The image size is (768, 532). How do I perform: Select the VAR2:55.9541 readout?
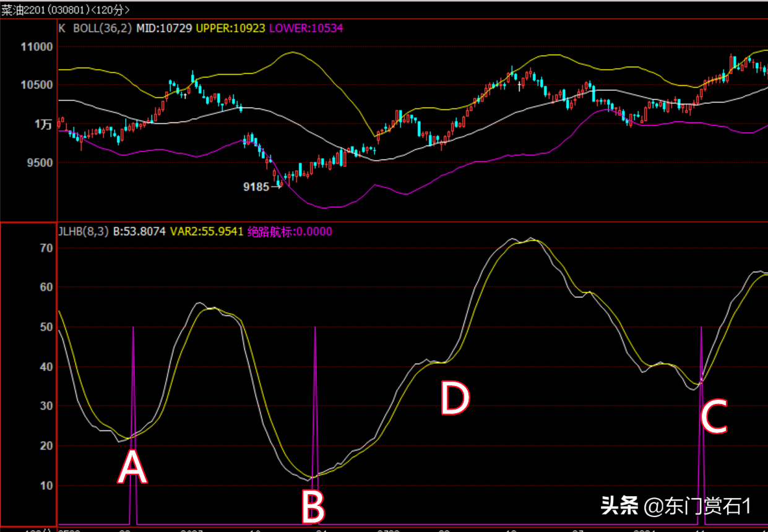(x=207, y=231)
